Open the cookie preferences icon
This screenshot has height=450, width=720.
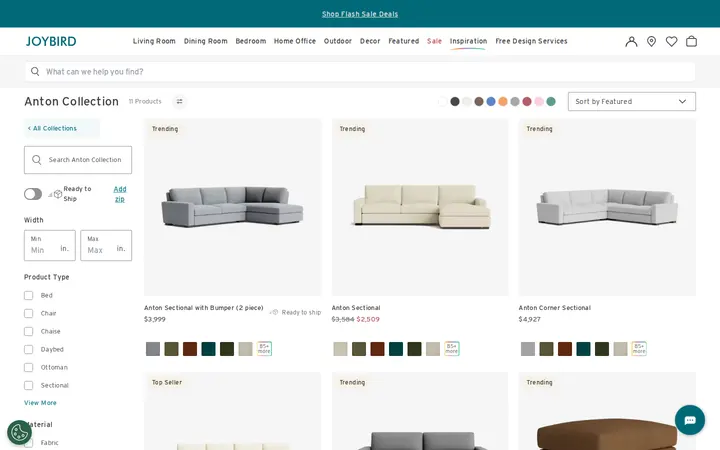19,432
